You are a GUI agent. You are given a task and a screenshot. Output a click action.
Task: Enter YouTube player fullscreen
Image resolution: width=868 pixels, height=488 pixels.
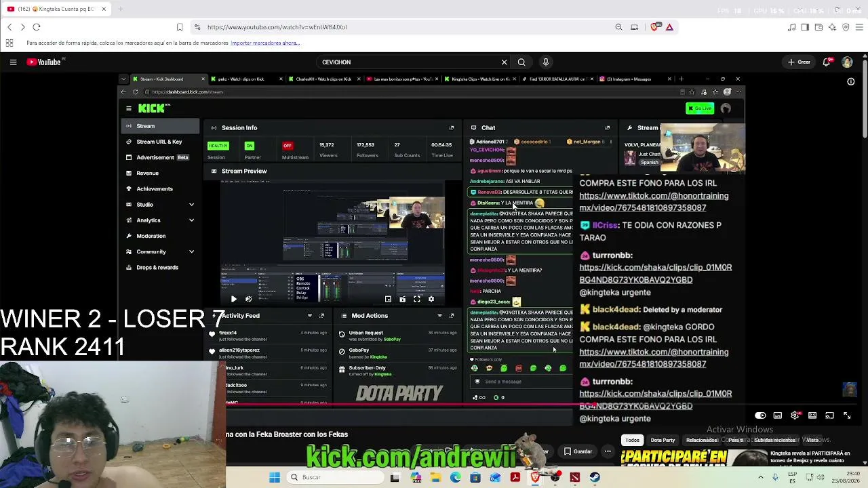click(x=847, y=415)
